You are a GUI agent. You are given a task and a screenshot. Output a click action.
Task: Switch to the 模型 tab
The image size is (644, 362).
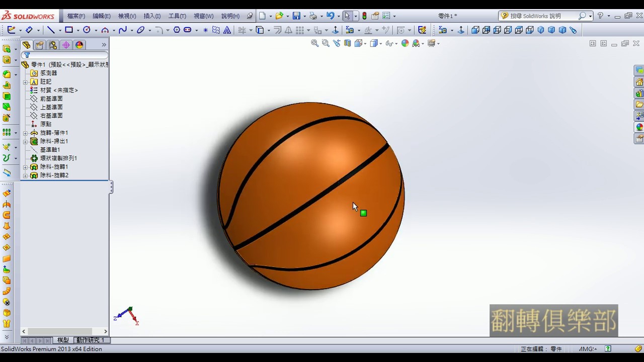[63, 340]
